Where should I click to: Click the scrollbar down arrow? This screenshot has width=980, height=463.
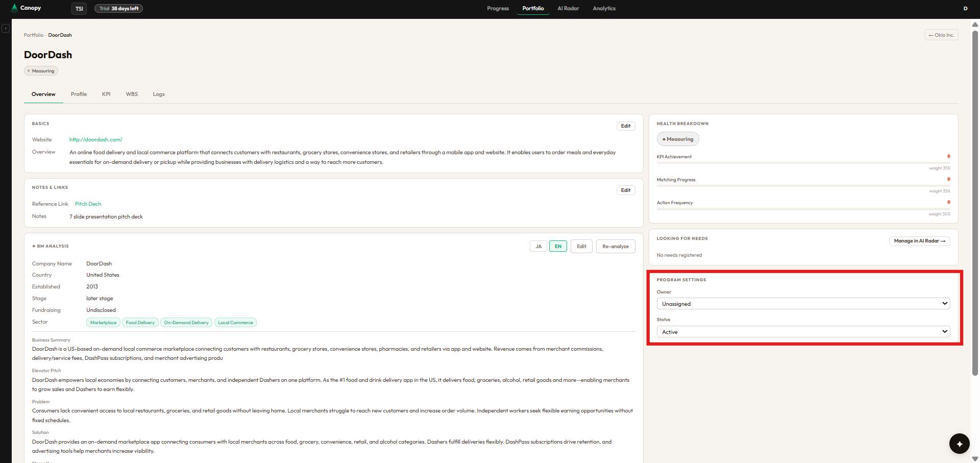tap(975, 459)
